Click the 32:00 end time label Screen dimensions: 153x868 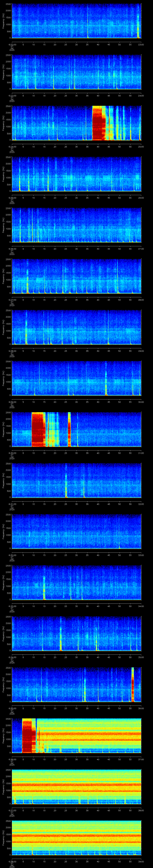[x=141, y=504]
